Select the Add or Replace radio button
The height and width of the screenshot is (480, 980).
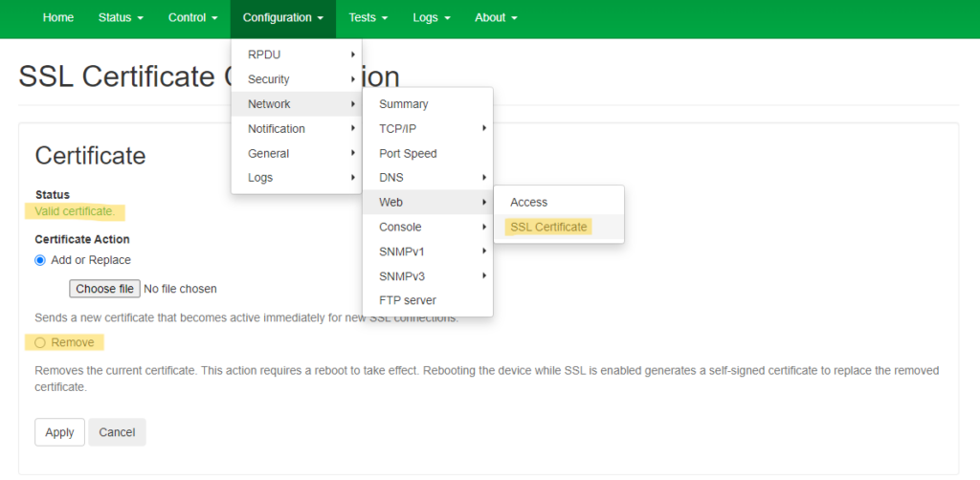point(40,260)
